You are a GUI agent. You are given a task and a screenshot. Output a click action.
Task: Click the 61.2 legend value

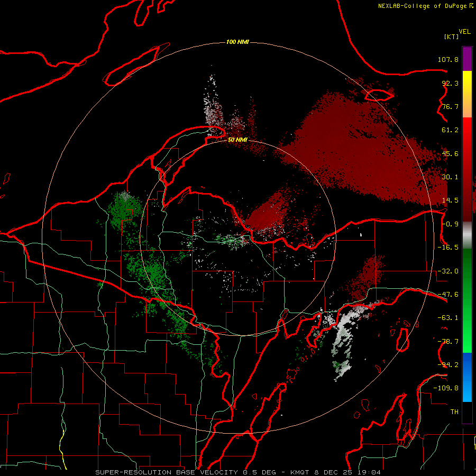tap(450, 130)
